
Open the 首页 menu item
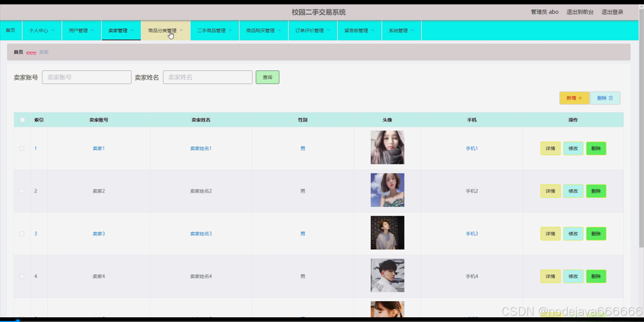click(x=10, y=31)
